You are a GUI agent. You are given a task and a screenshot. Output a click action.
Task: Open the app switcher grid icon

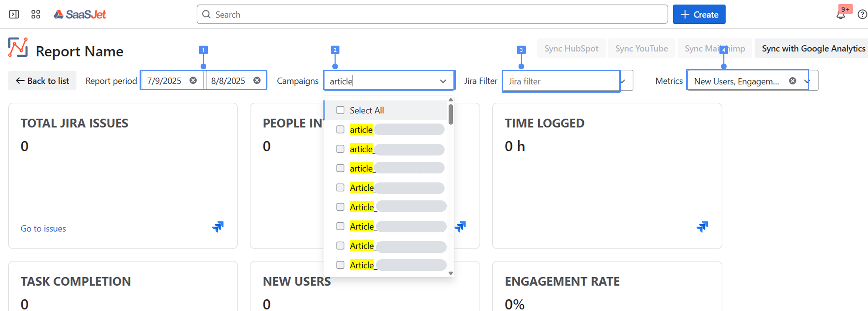pyautogui.click(x=36, y=14)
